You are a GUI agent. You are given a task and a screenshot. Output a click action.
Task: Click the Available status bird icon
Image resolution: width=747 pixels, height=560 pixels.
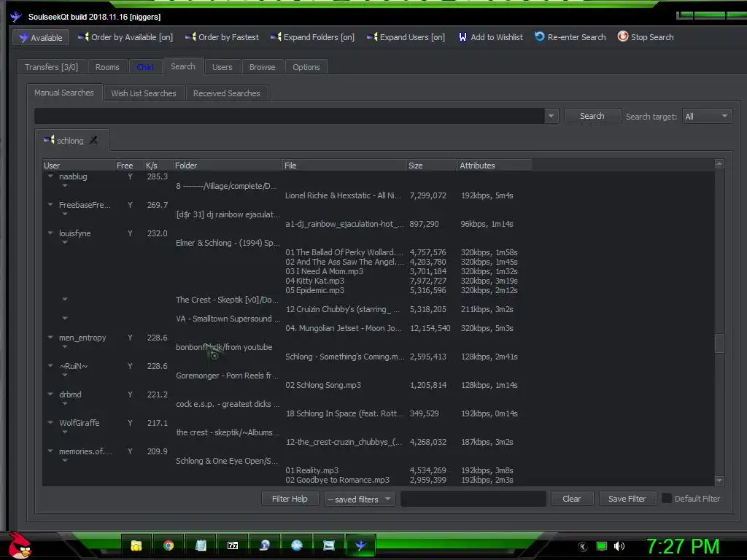tap(23, 38)
